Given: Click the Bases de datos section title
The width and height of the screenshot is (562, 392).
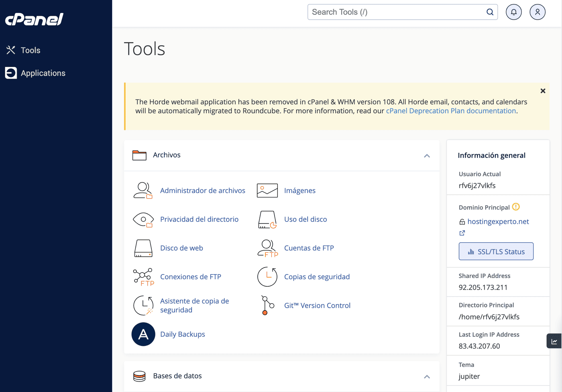Looking at the screenshot, I should point(177,376).
